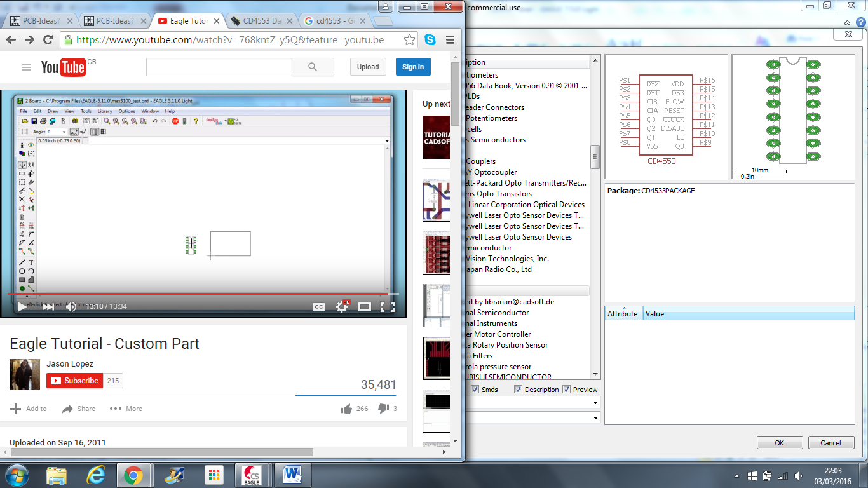The width and height of the screenshot is (868, 488).
Task: Close the CD4553 Datasheet tab
Action: click(290, 21)
